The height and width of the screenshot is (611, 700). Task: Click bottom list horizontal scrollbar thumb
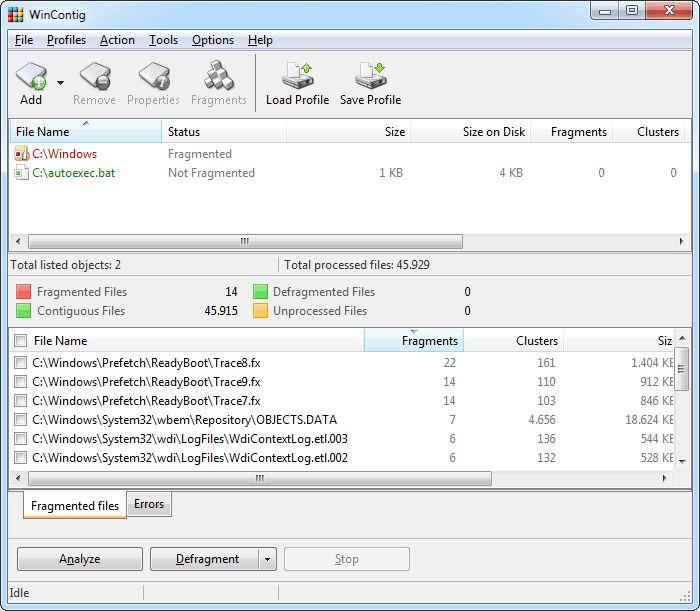(x=260, y=478)
